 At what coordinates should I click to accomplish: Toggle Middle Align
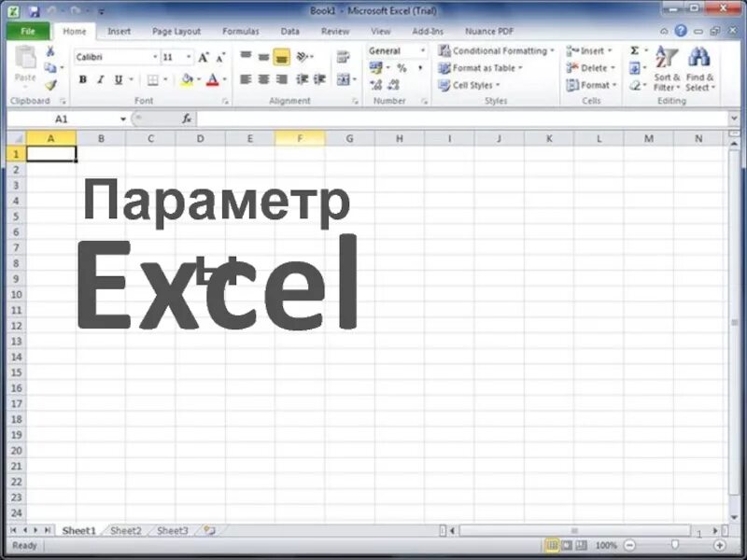pyautogui.click(x=264, y=57)
